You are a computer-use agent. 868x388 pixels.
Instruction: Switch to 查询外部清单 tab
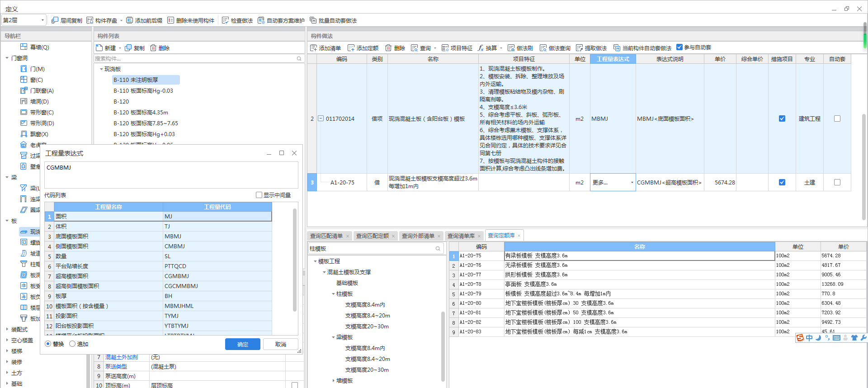click(x=418, y=236)
